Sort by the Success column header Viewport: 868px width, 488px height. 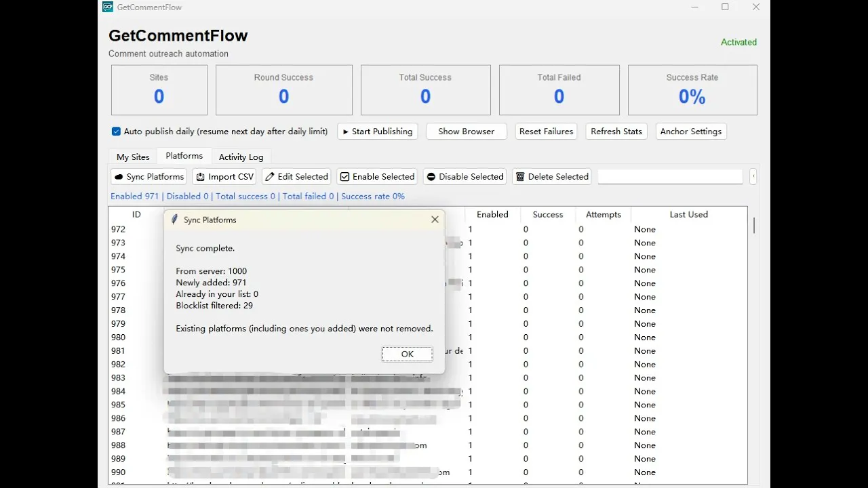tap(548, 214)
